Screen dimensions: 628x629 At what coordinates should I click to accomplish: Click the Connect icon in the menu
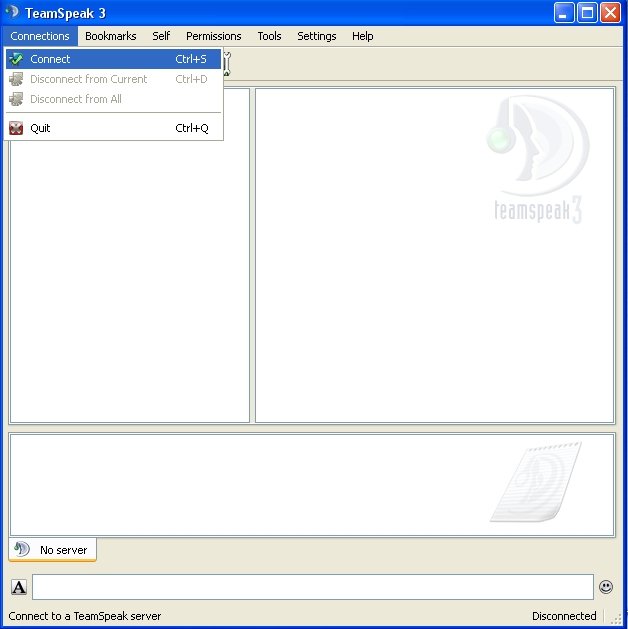[x=16, y=59]
